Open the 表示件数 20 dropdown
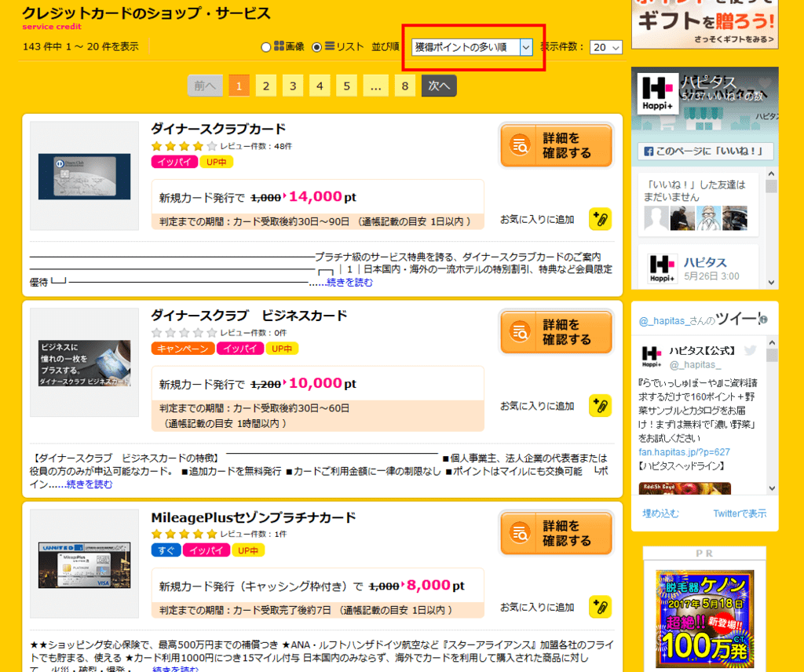 (605, 47)
